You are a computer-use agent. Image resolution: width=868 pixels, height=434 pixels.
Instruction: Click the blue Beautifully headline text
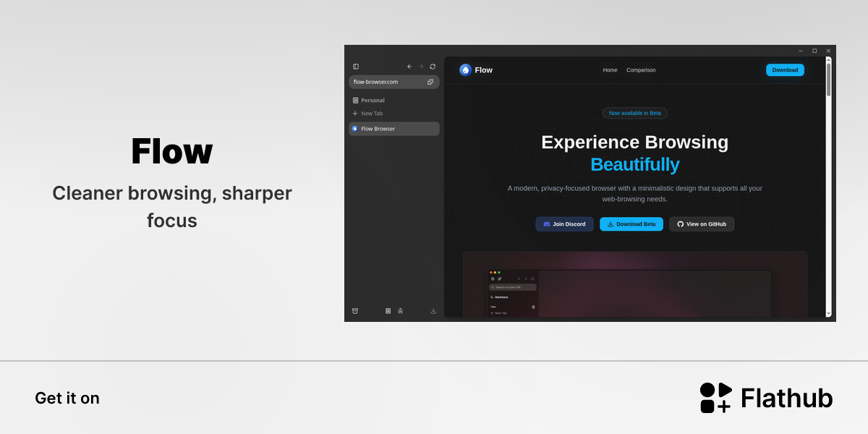coord(635,165)
